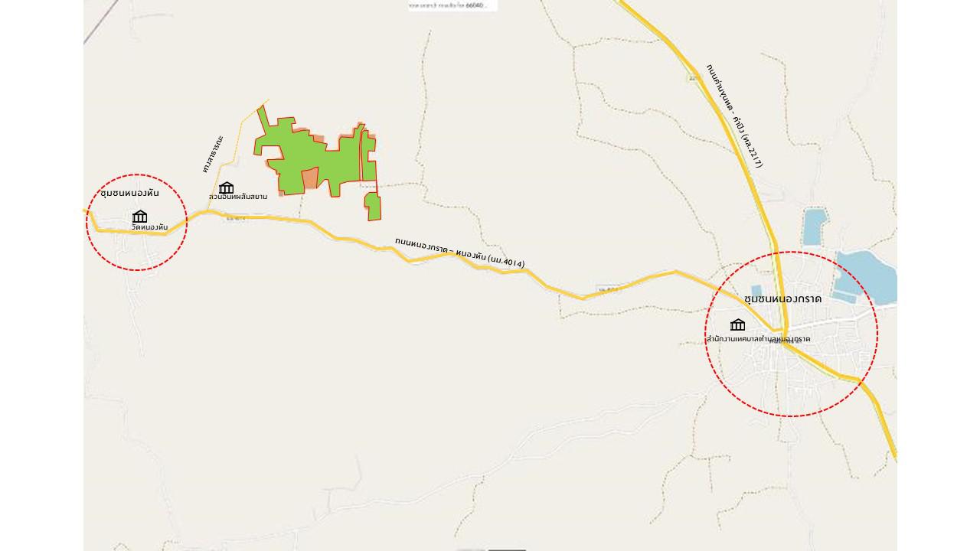
Task: Click the ทางสาธารณะ road label
Action: 213,154
